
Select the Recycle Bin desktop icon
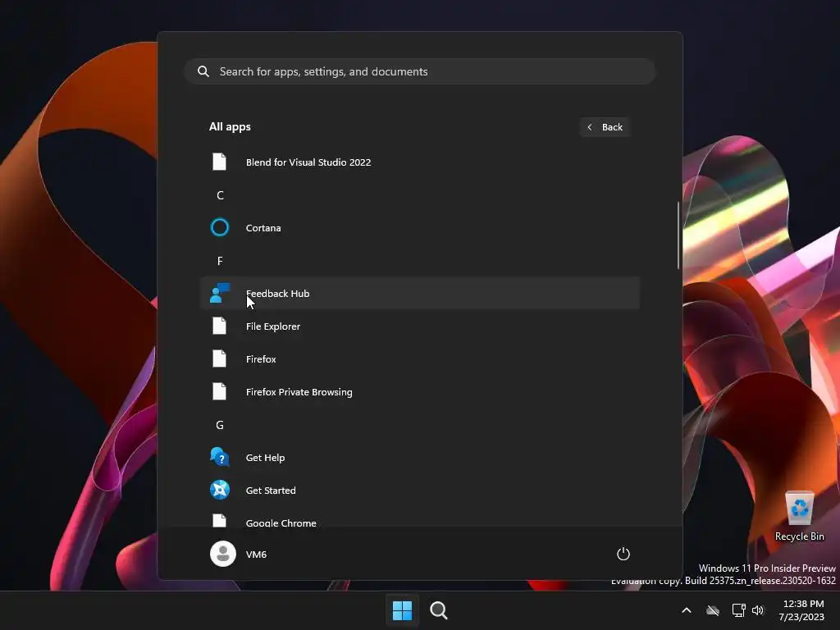click(799, 517)
